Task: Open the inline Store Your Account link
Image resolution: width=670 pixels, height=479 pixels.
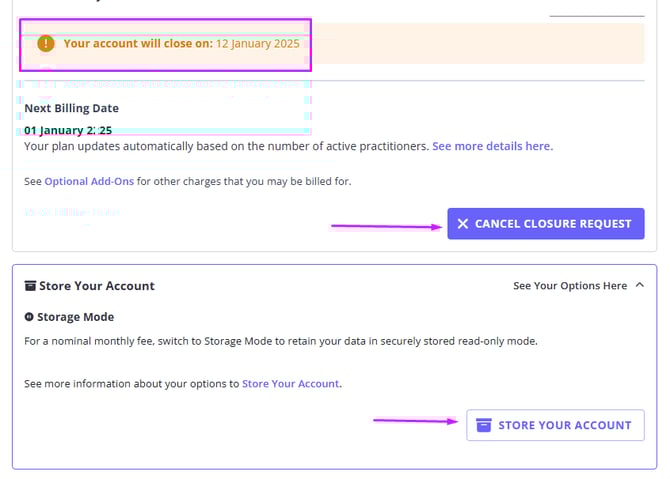Action: tap(291, 383)
